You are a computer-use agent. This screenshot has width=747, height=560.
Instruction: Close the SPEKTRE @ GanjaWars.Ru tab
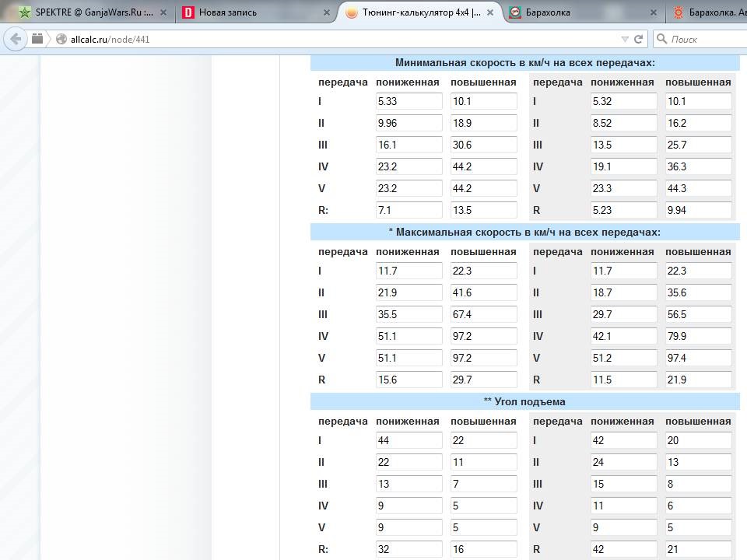tap(163, 12)
